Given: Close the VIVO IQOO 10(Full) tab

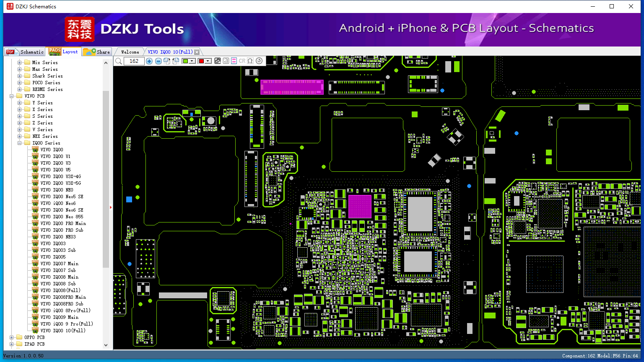Looking at the screenshot, I should pyautogui.click(x=197, y=52).
